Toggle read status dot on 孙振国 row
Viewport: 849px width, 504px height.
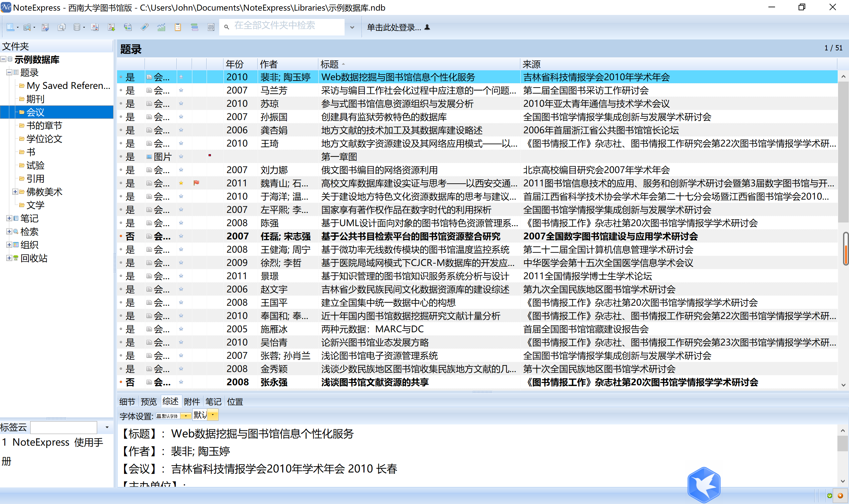click(121, 117)
